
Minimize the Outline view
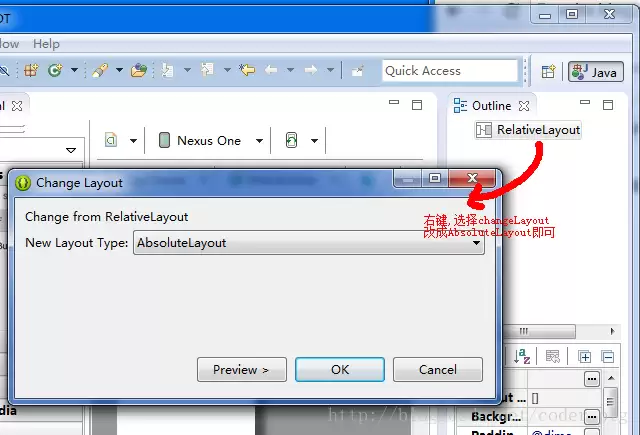point(585,102)
